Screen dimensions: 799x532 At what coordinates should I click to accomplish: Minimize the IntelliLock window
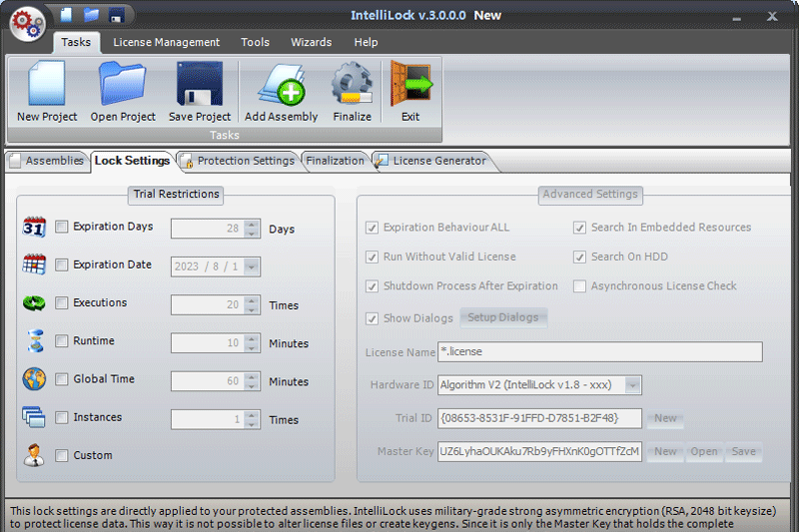[x=736, y=18]
